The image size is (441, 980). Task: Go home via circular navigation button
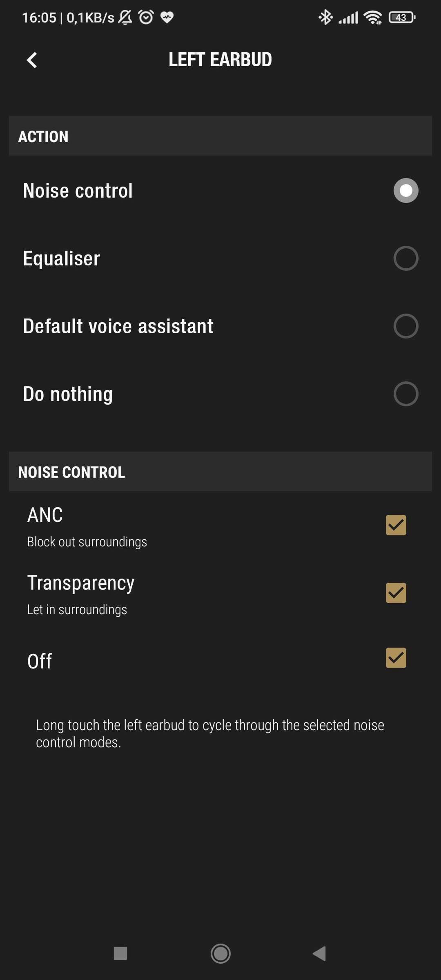[220, 953]
